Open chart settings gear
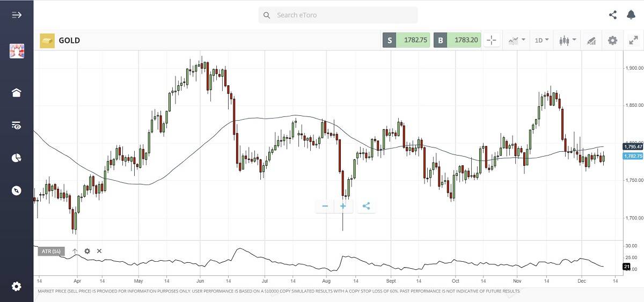The image size is (644, 302). 612,40
